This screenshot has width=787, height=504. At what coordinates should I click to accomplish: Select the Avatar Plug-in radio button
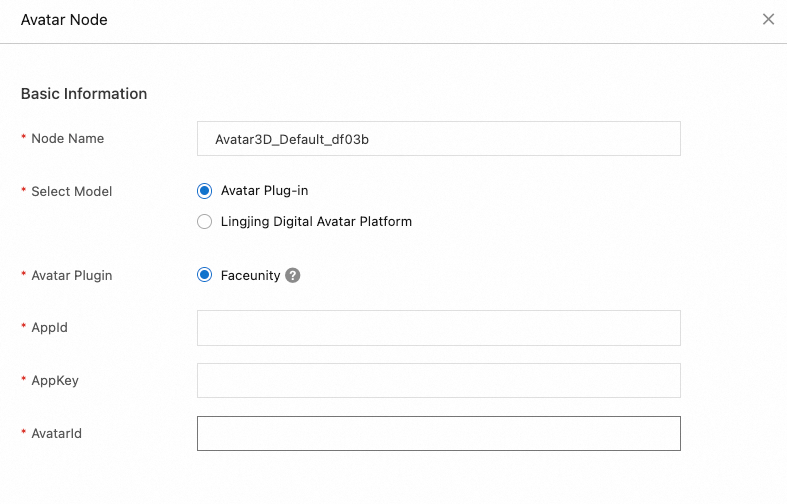tap(205, 191)
